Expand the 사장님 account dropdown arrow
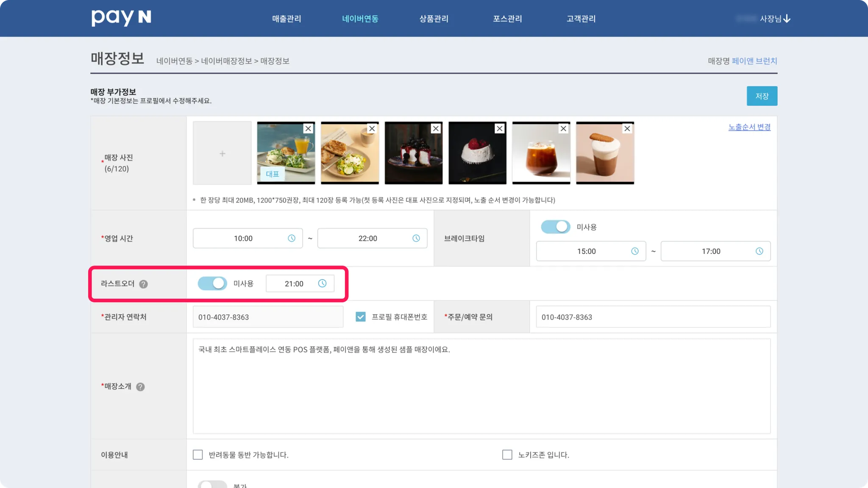Image resolution: width=868 pixels, height=488 pixels. pos(787,19)
